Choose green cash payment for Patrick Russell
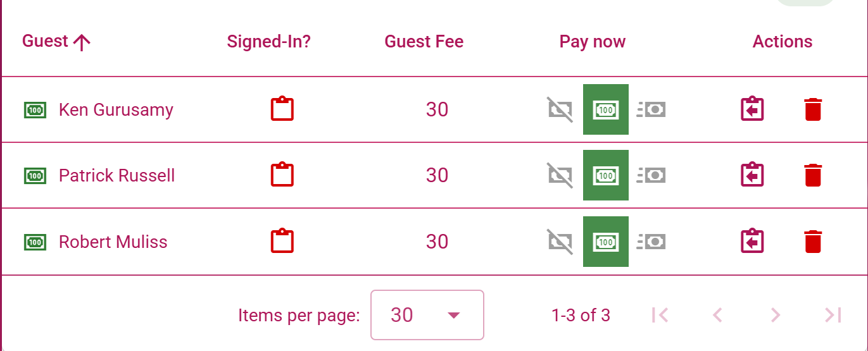The image size is (868, 351). pos(606,175)
